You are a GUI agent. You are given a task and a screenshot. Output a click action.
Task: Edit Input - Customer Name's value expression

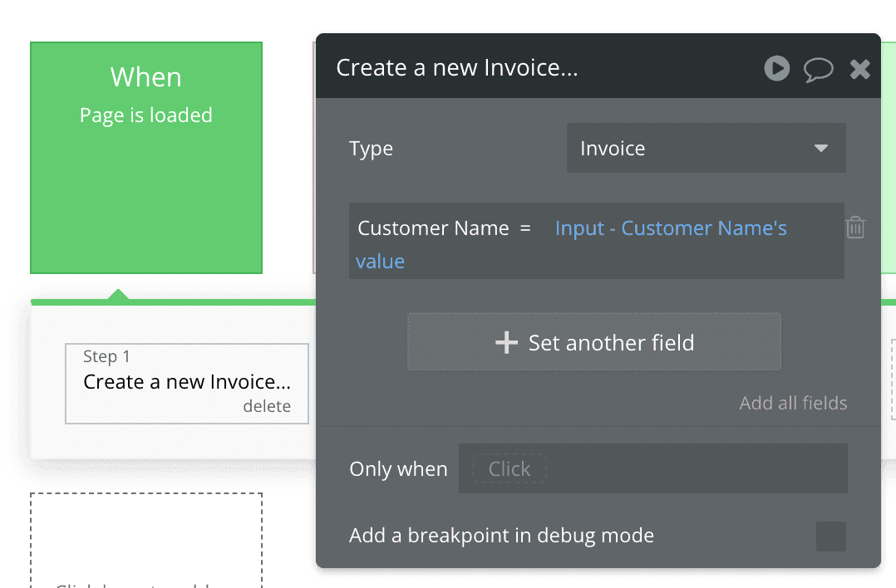(670, 228)
